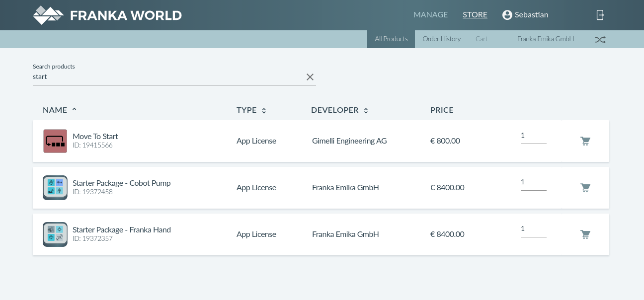Sort products by Name column
The width and height of the screenshot is (644, 300).
(x=60, y=110)
